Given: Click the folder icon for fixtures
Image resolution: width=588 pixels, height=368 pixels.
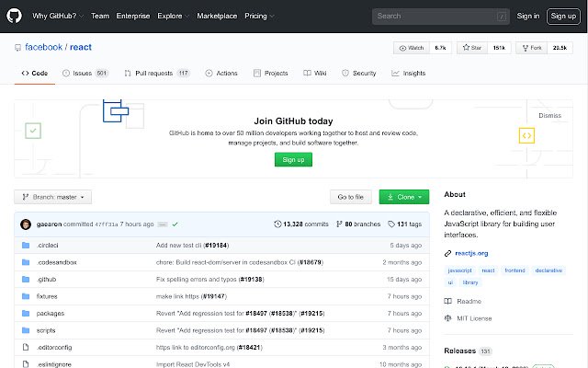Looking at the screenshot, I should pos(26,296).
